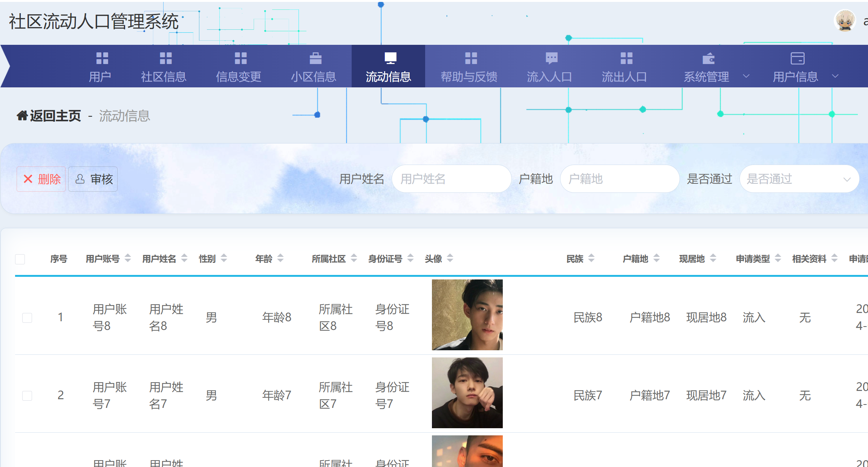Tick the checkbox beside 用户账号7
The height and width of the screenshot is (467, 868).
pos(27,395)
